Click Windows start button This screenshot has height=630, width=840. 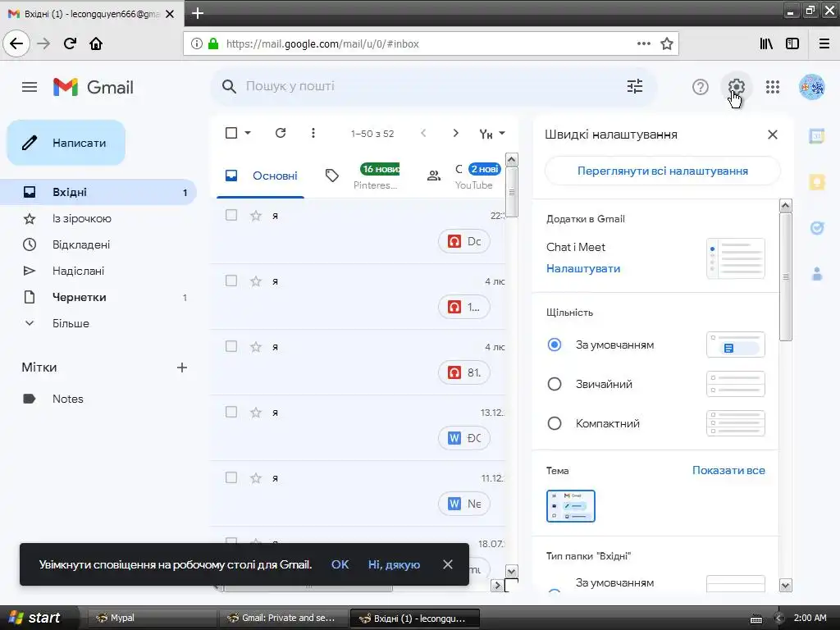coord(38,618)
